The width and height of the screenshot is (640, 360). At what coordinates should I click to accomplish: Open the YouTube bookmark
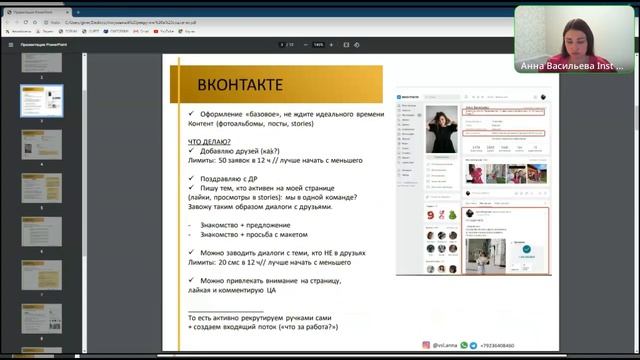[163, 31]
